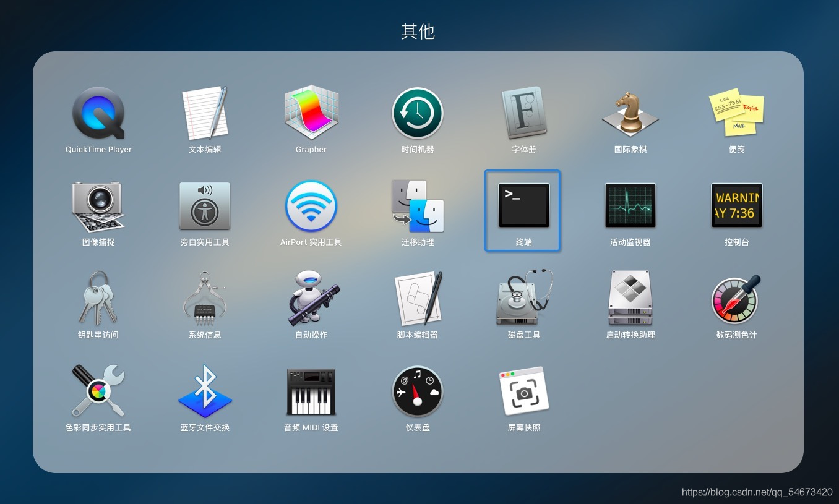Launch 字体册 Font Book
The image size is (839, 504).
pos(524,113)
